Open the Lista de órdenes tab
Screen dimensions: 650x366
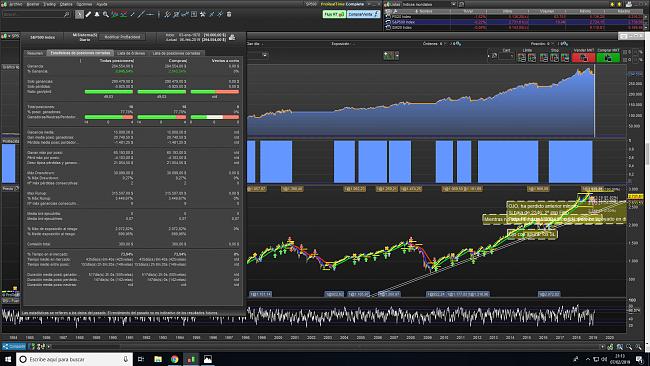point(131,53)
